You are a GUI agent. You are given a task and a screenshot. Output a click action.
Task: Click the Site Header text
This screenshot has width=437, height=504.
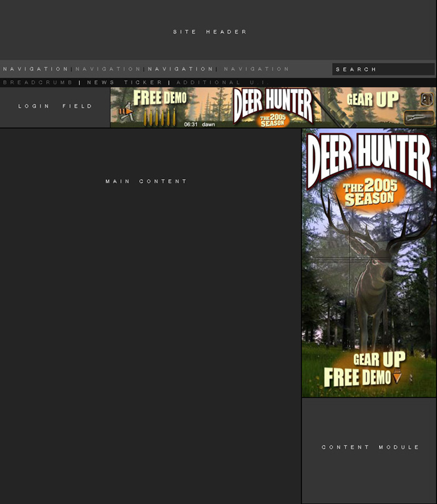point(210,32)
